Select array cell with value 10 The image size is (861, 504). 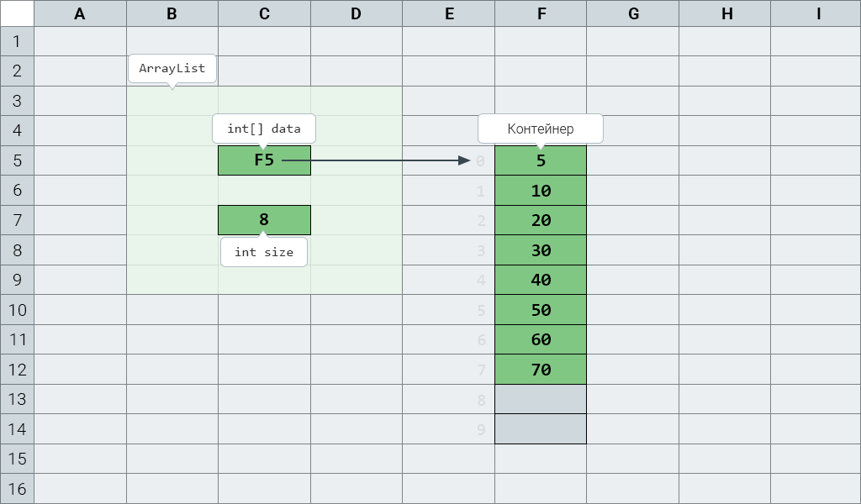tap(541, 191)
